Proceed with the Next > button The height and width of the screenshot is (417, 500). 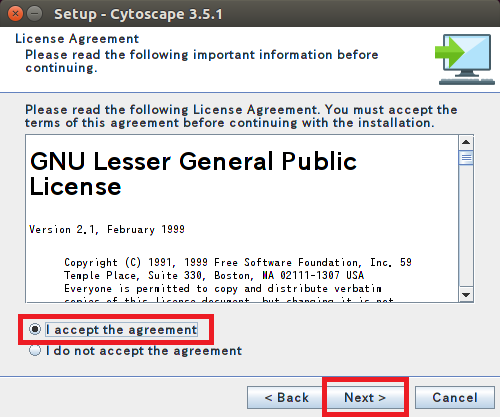365,397
